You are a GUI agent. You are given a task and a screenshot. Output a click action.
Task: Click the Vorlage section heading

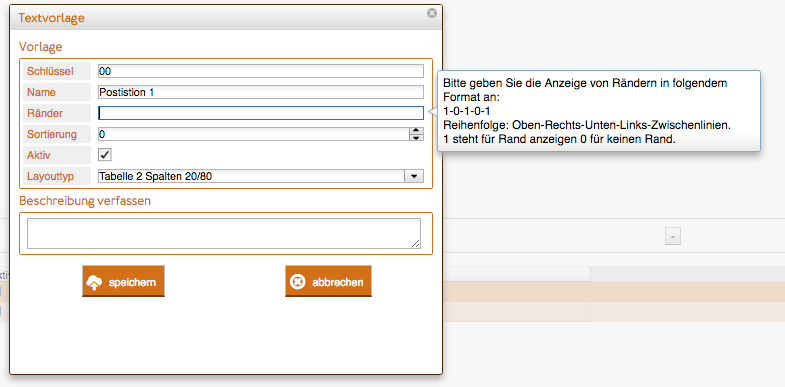pyautogui.click(x=41, y=47)
